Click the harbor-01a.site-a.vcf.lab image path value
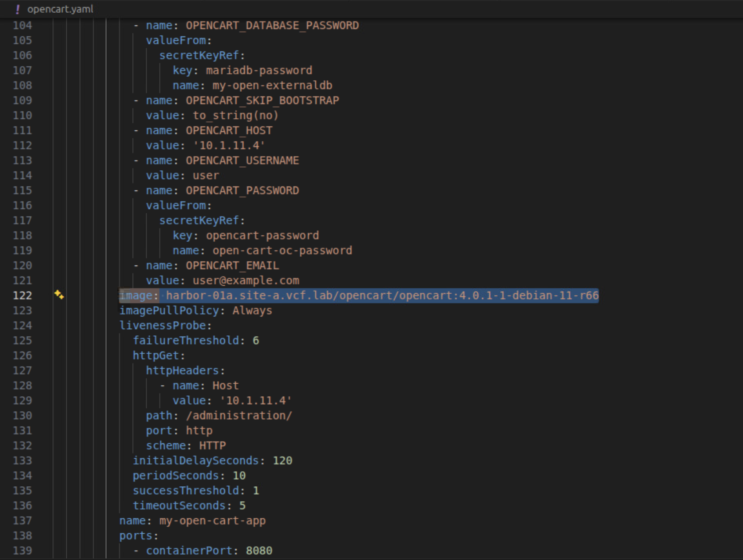The height and width of the screenshot is (560, 743). pyautogui.click(x=382, y=295)
